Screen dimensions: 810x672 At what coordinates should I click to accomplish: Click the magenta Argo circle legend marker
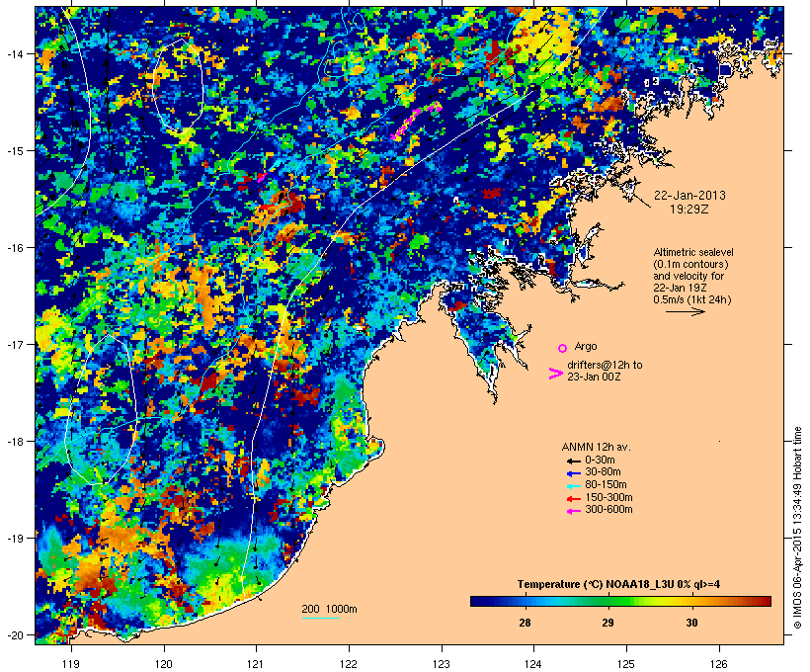[x=563, y=348]
